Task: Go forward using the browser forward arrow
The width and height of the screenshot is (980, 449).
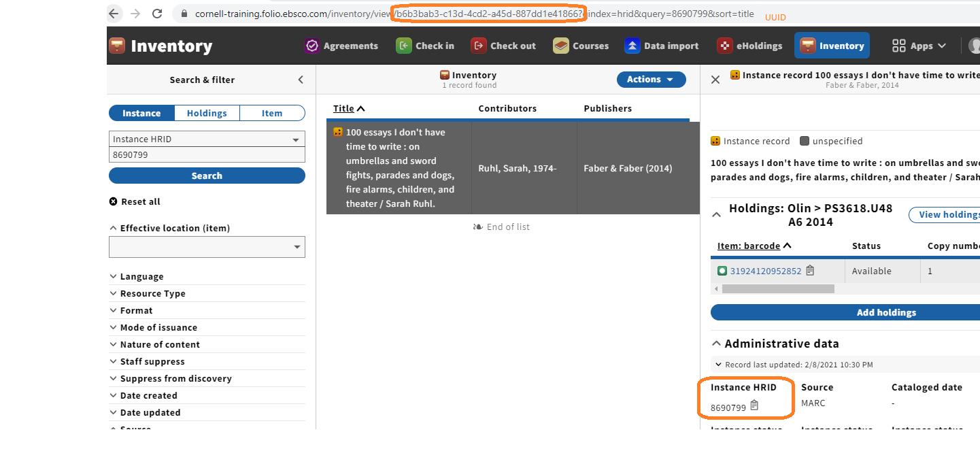Action: point(135,14)
